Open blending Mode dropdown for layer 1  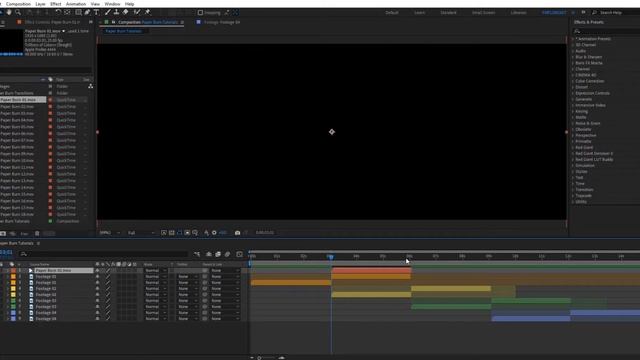click(x=156, y=271)
